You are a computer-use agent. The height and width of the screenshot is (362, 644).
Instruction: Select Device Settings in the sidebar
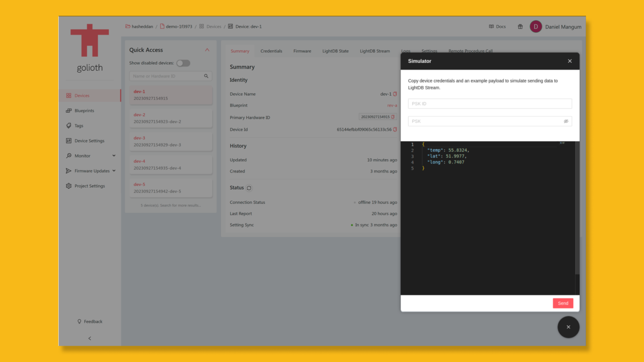[x=88, y=140]
